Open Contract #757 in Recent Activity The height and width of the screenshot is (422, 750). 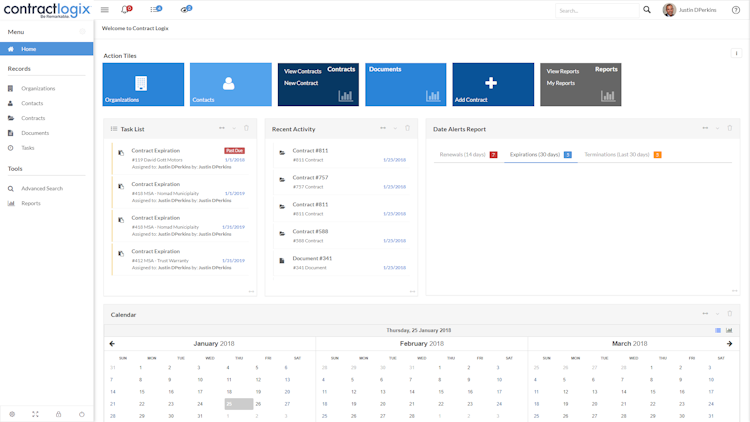(x=342, y=182)
